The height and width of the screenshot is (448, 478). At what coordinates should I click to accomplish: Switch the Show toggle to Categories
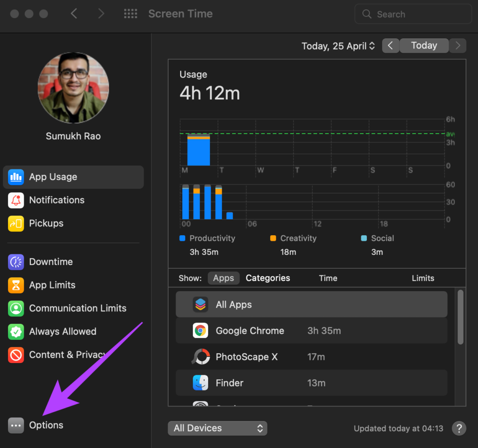click(267, 278)
